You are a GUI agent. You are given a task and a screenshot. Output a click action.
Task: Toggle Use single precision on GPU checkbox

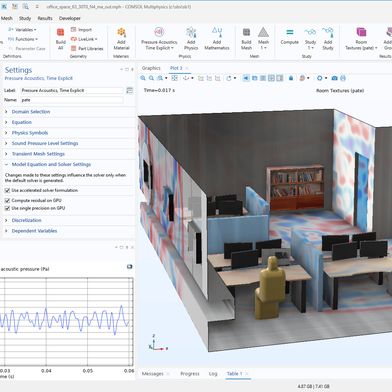point(7,208)
